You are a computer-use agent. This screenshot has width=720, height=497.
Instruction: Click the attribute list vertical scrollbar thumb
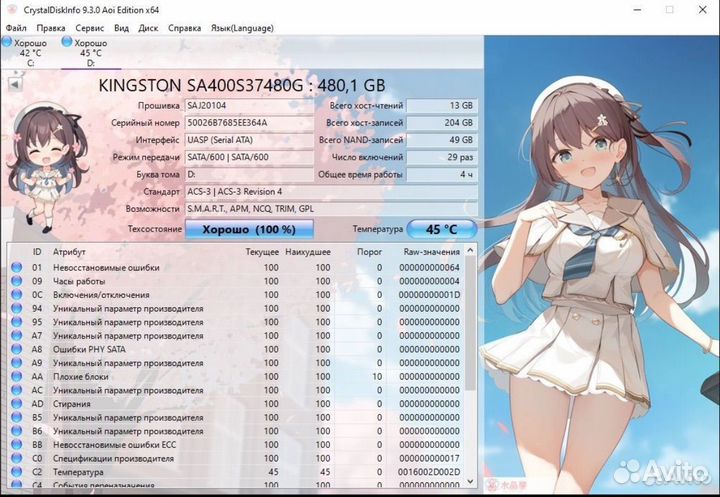470,324
